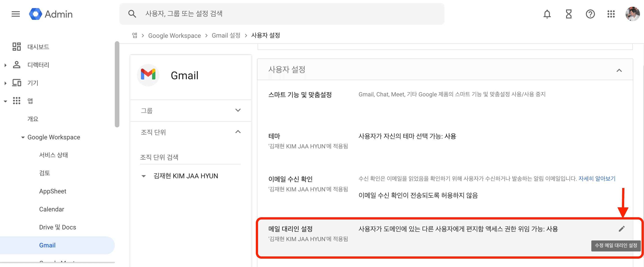Open the pending tasks hourglass icon
The height and width of the screenshot is (267, 644).
[x=569, y=14]
